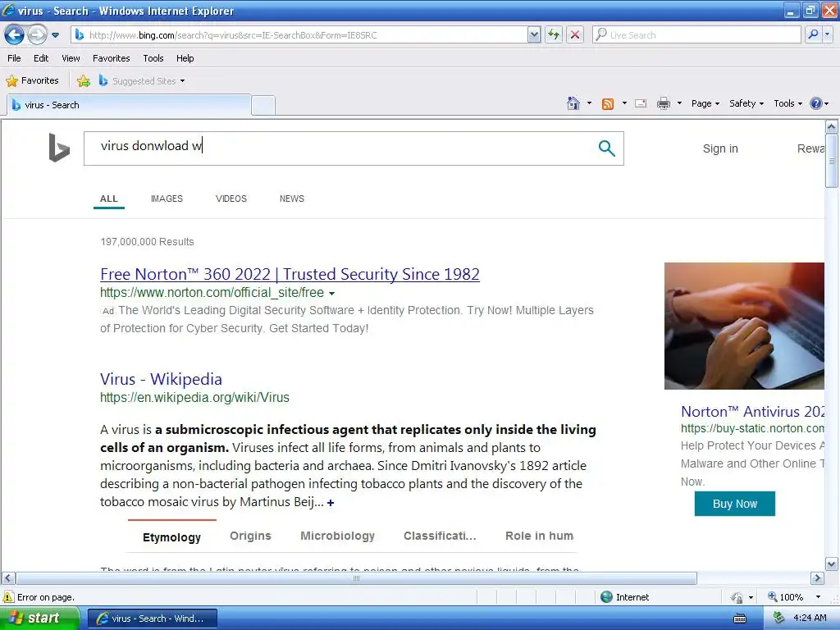The width and height of the screenshot is (840, 630).
Task: Click Add to Favorites Bar star icon
Action: click(x=83, y=81)
